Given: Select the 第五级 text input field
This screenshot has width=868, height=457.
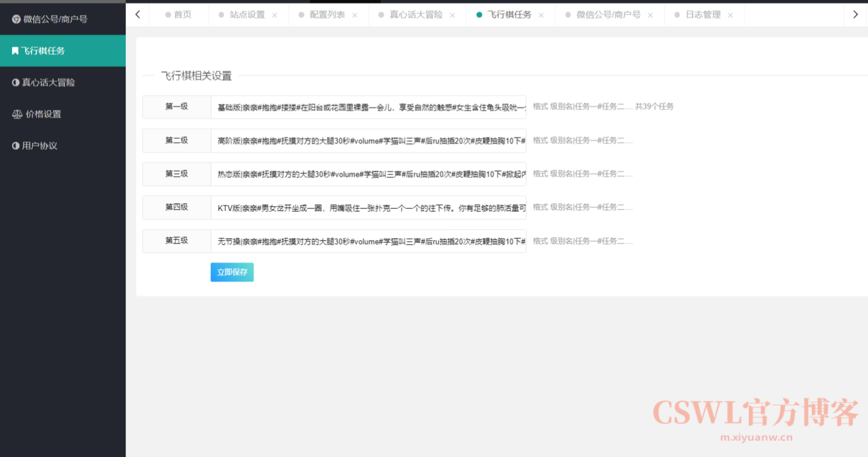Looking at the screenshot, I should tap(368, 242).
